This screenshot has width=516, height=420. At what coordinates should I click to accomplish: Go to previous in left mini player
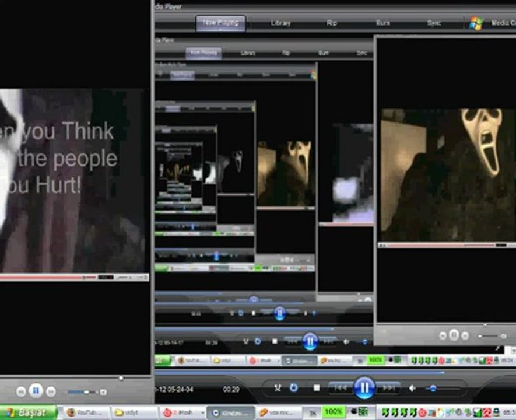pos(21,391)
